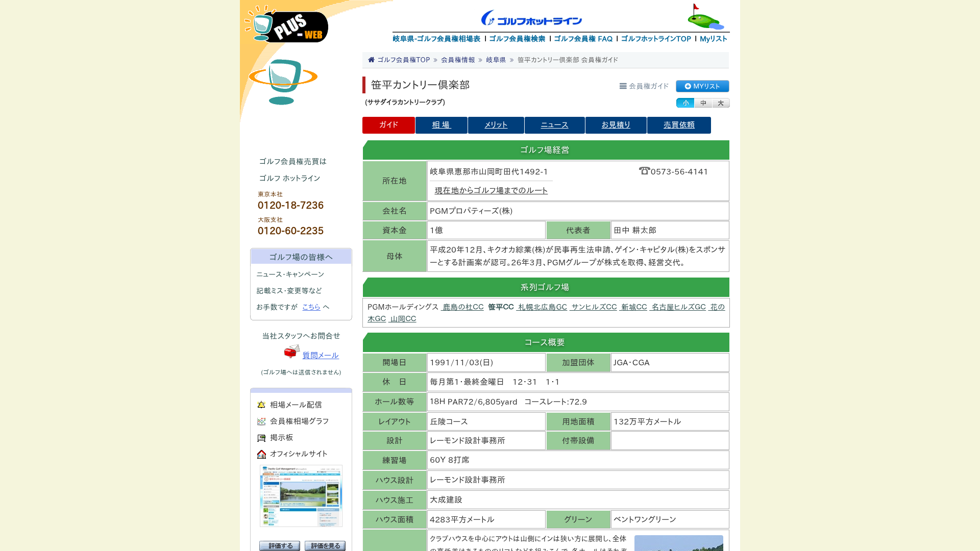
Task: Click the オフィシャルサイト house icon
Action: point(261,454)
